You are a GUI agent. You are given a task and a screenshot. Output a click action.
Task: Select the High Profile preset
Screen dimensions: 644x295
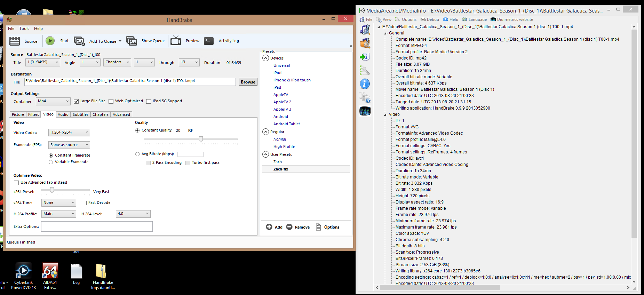pos(284,146)
